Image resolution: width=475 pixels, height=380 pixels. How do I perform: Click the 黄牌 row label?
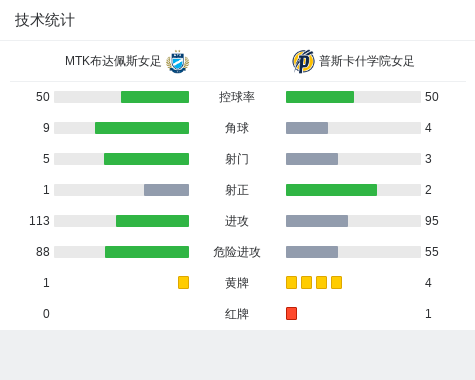tap(237, 283)
